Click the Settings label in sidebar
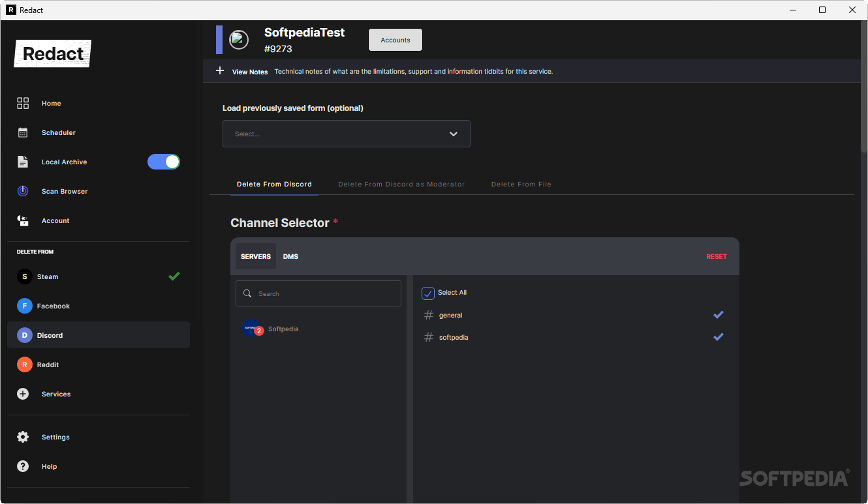Image resolution: width=868 pixels, height=504 pixels. (x=55, y=437)
